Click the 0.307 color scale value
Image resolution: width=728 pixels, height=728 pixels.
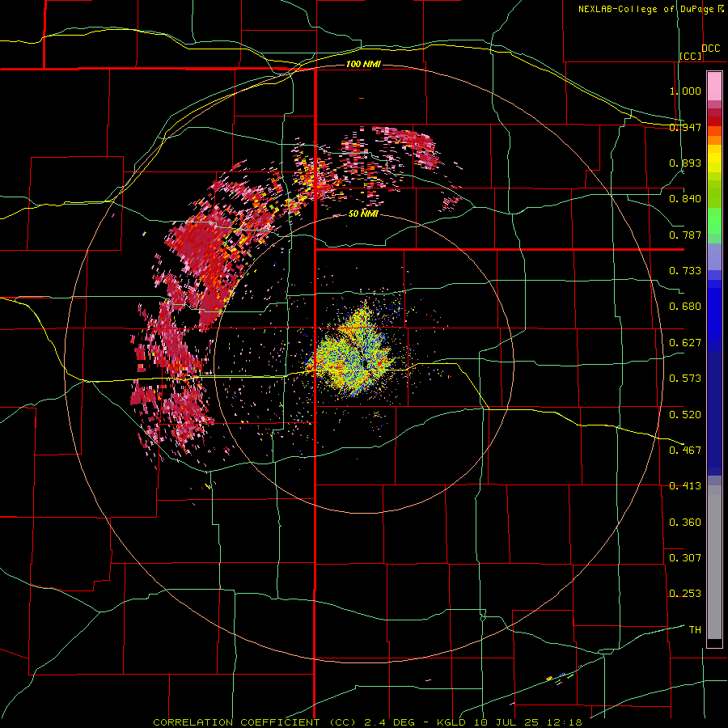coord(685,558)
